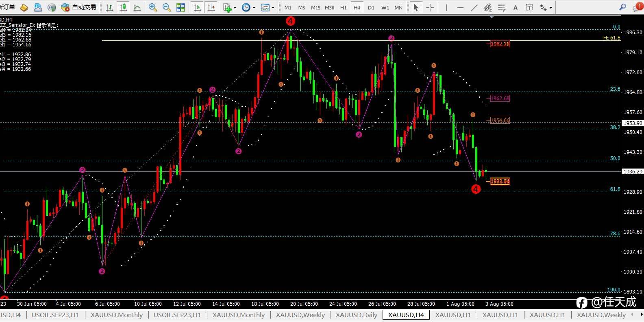The height and width of the screenshot is (322, 644).
Task: Select the trendline drawing tool
Action: pos(474,7)
